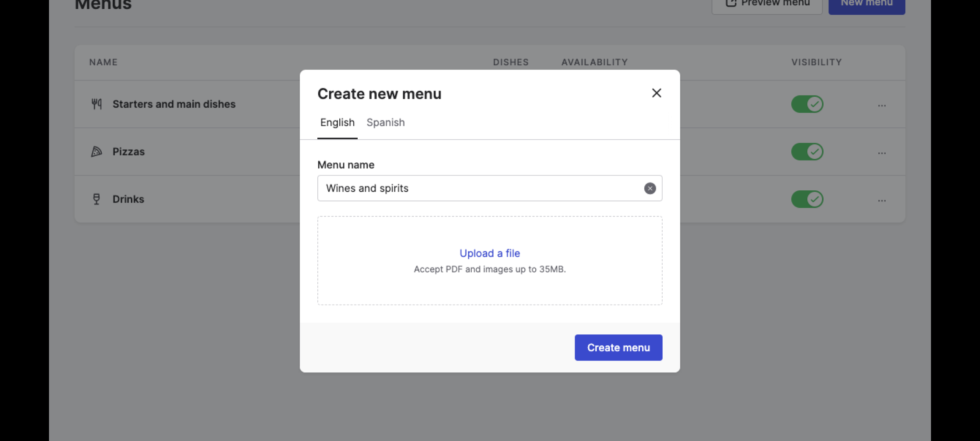Switch to the English tab

point(337,122)
